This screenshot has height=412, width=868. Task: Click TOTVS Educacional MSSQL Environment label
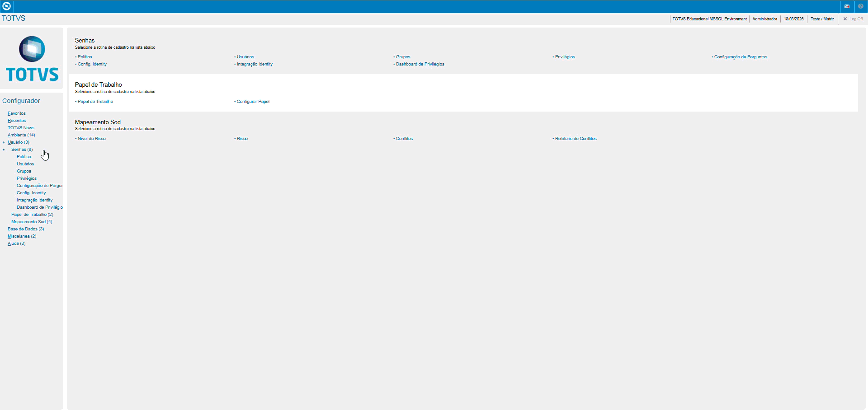(709, 19)
